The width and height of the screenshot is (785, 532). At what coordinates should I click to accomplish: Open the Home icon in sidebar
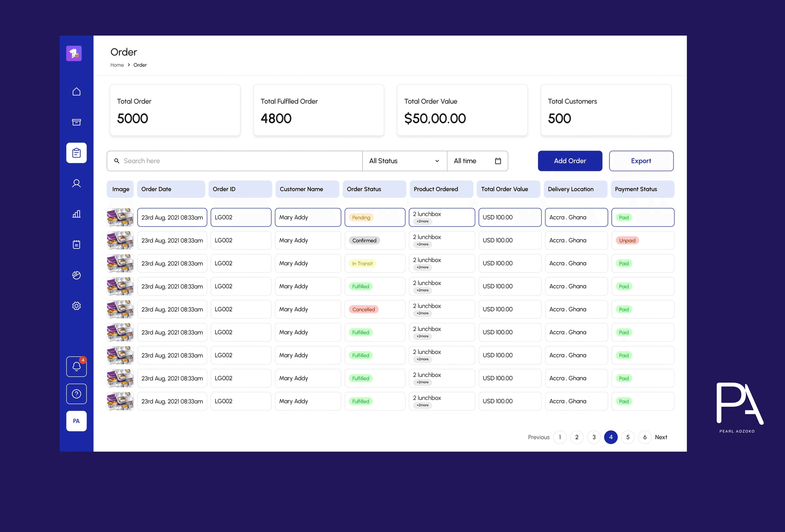(76, 92)
